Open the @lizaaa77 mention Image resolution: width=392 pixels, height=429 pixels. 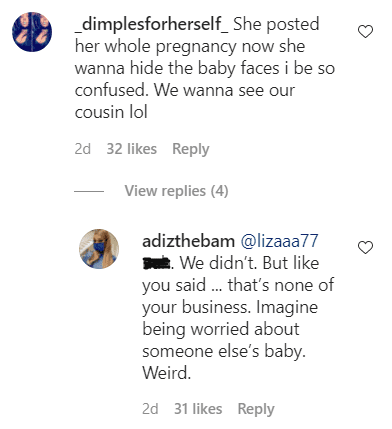pyautogui.click(x=279, y=241)
